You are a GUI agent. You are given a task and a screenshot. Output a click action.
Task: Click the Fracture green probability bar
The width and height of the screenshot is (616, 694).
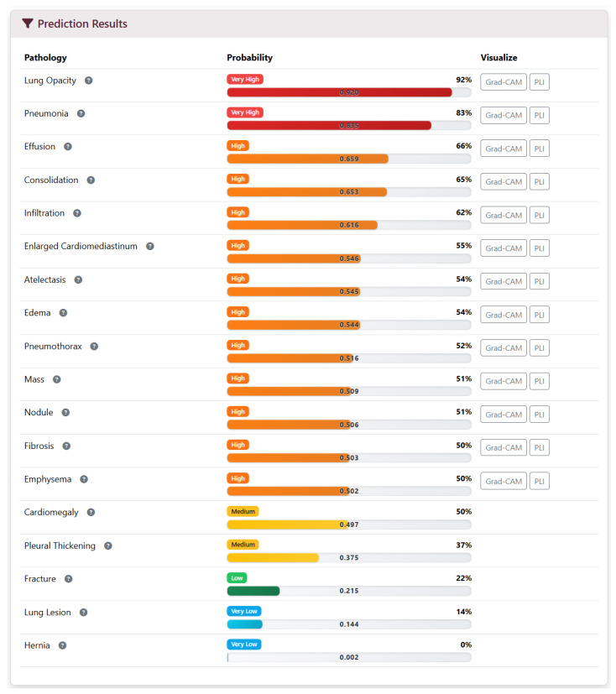[x=253, y=592]
